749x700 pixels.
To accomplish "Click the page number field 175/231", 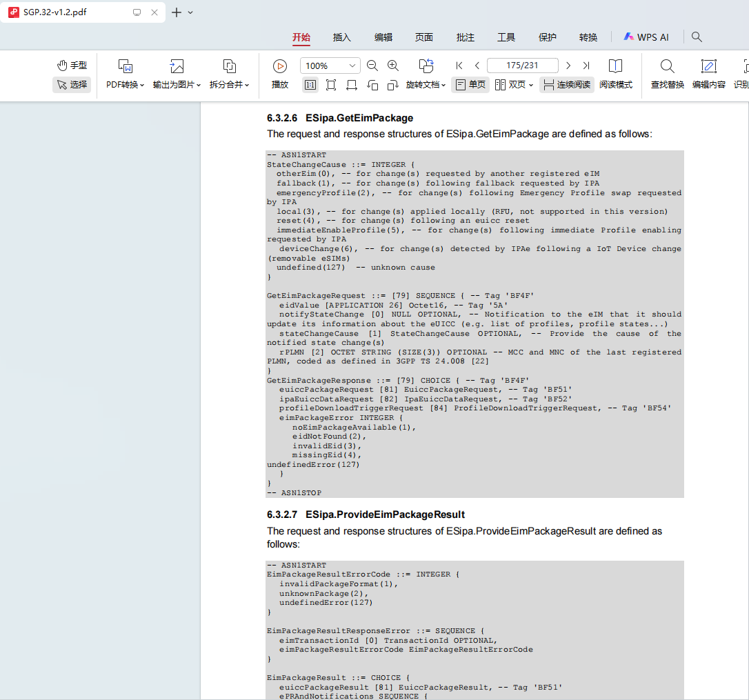I will [523, 66].
